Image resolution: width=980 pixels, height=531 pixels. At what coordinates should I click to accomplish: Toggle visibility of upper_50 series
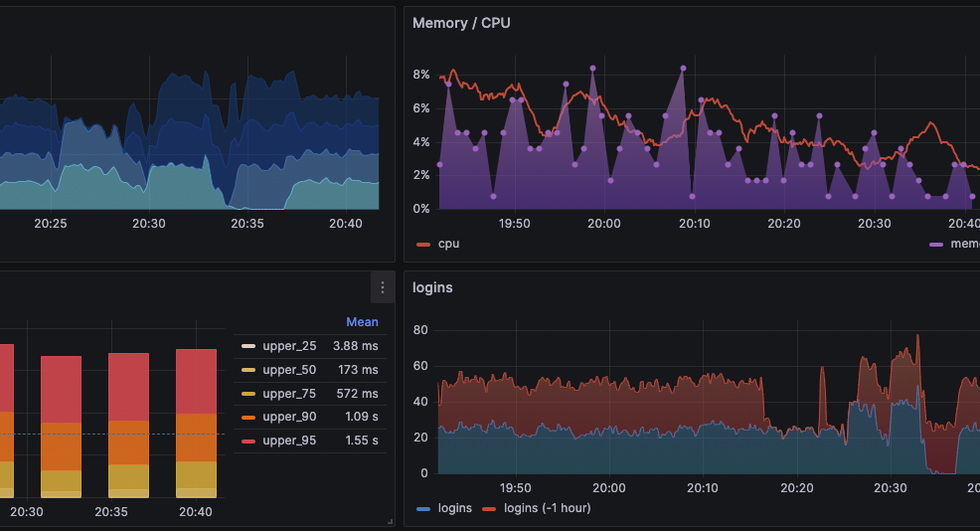point(289,370)
